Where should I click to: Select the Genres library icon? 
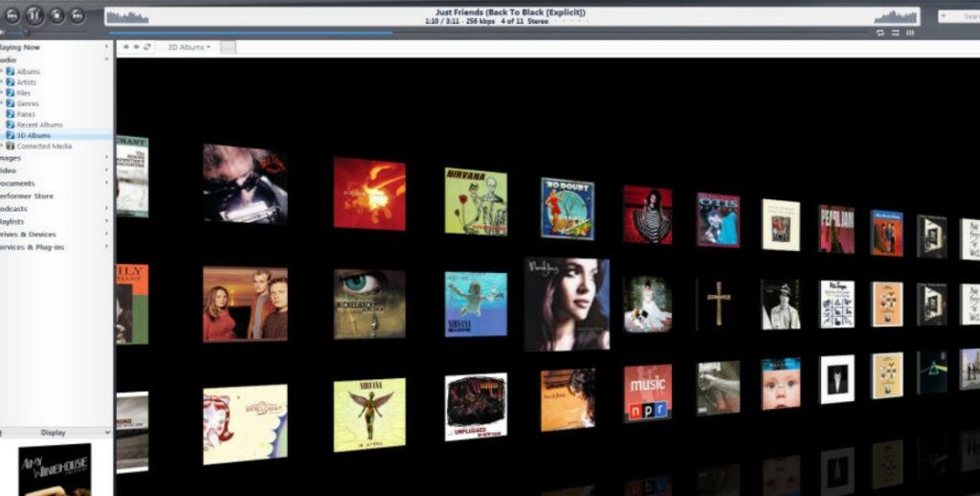point(10,103)
